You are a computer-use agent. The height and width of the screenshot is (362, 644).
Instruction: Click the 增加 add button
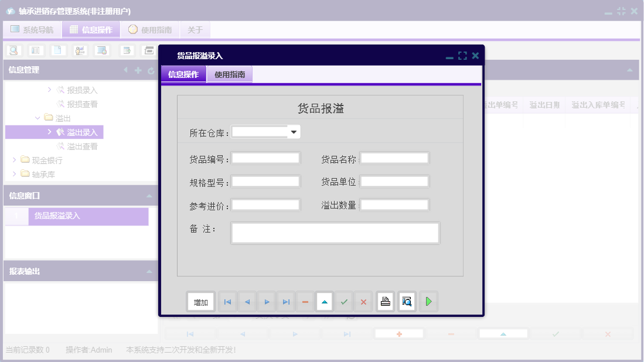(200, 301)
